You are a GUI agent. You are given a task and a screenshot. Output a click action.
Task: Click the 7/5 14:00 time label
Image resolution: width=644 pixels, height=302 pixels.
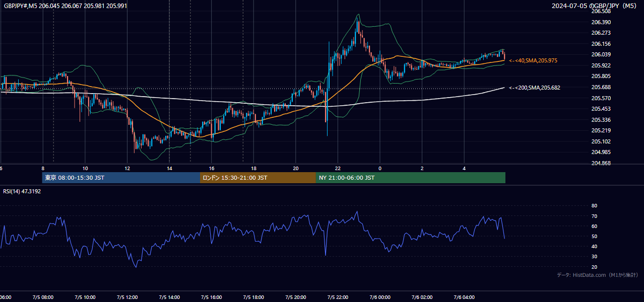pyautogui.click(x=169, y=297)
